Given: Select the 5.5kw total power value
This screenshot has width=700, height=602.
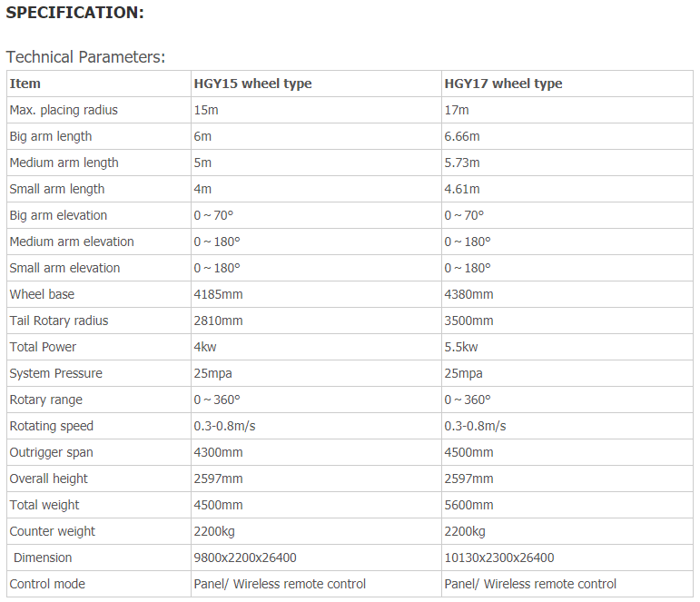Looking at the screenshot, I should point(460,347).
